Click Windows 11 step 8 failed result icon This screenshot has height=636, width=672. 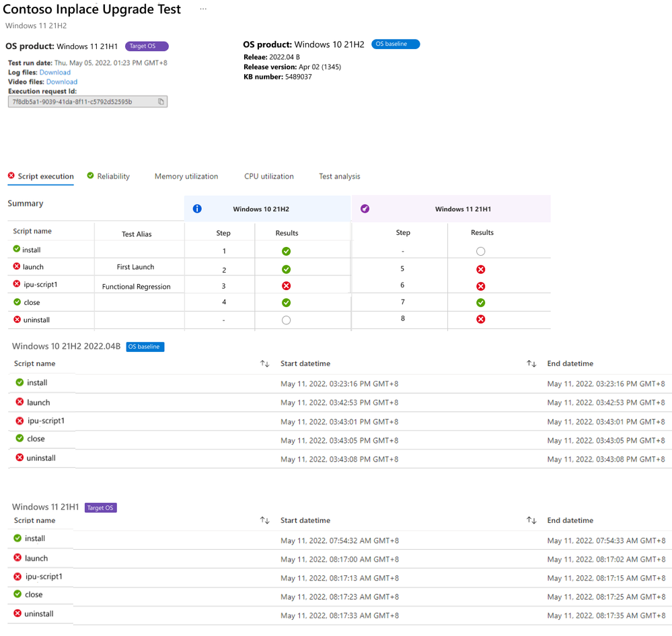click(x=481, y=319)
